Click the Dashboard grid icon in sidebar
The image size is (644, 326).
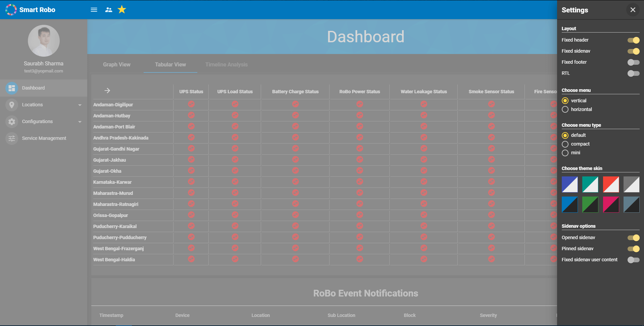pyautogui.click(x=12, y=88)
